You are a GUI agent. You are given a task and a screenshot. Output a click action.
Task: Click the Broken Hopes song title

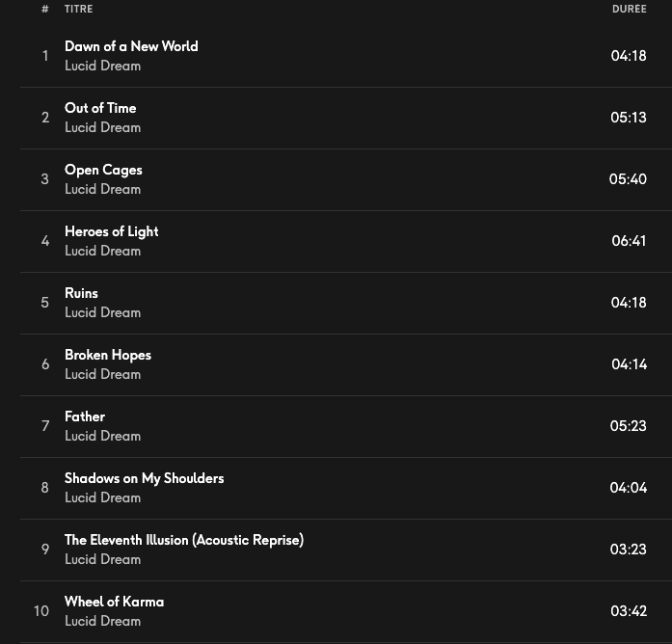click(108, 355)
